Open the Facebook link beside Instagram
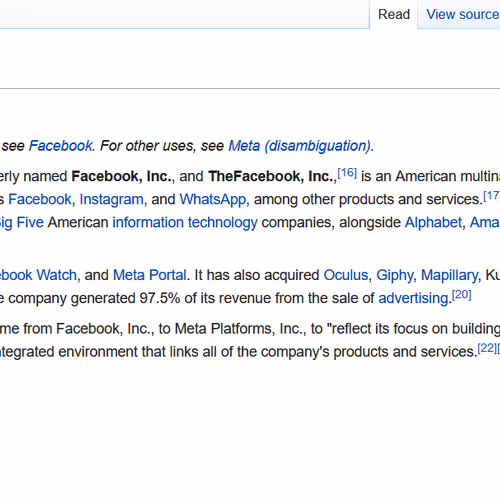 click(40, 199)
